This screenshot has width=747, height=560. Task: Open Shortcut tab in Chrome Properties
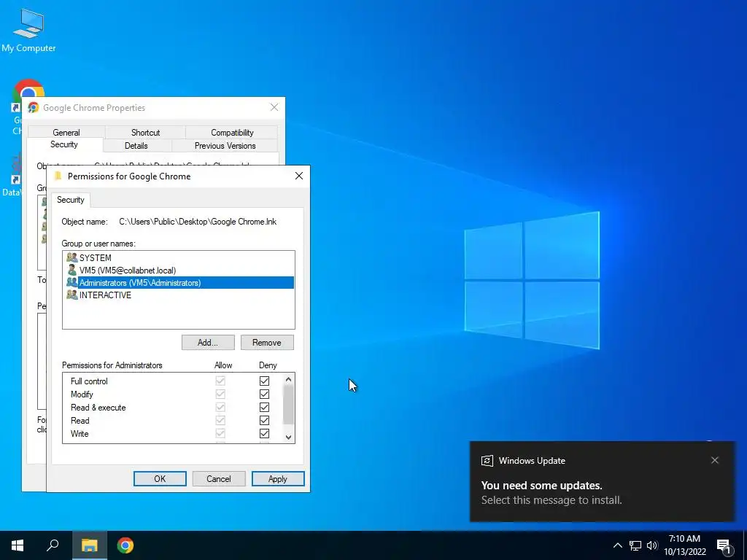pos(145,133)
